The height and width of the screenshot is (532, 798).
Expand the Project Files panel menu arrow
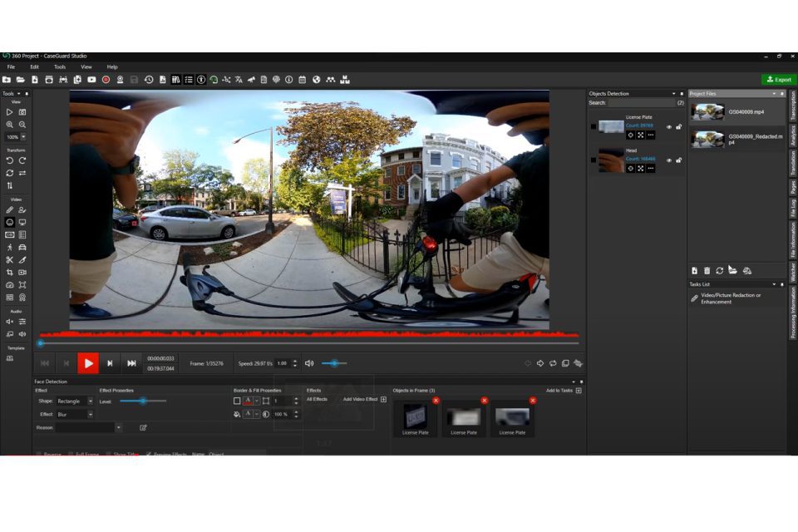click(x=774, y=94)
